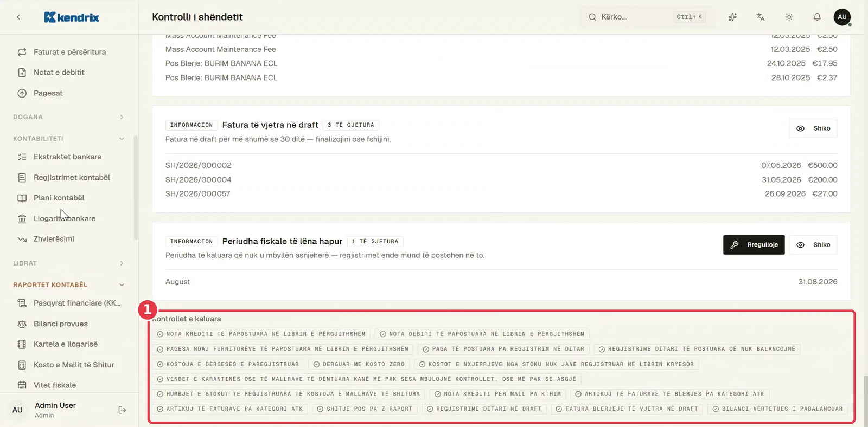Open the AU user avatar menu
868x427 pixels.
click(842, 17)
